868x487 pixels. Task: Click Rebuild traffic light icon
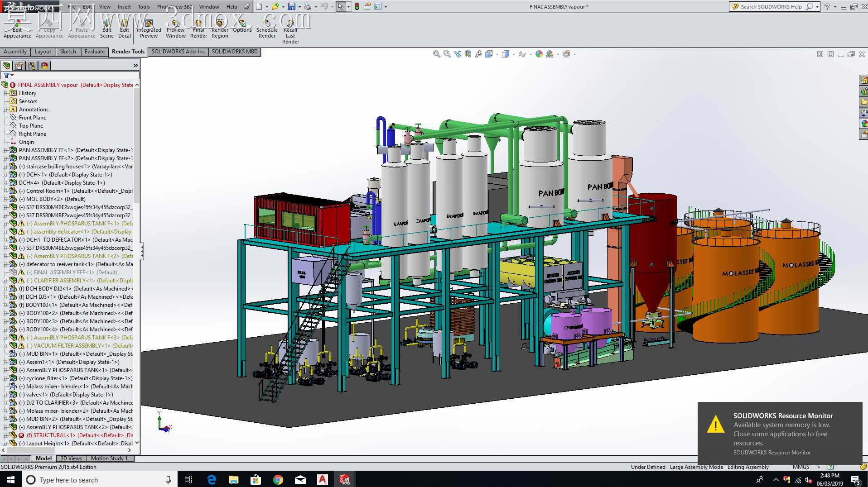pyautogui.click(x=357, y=6)
